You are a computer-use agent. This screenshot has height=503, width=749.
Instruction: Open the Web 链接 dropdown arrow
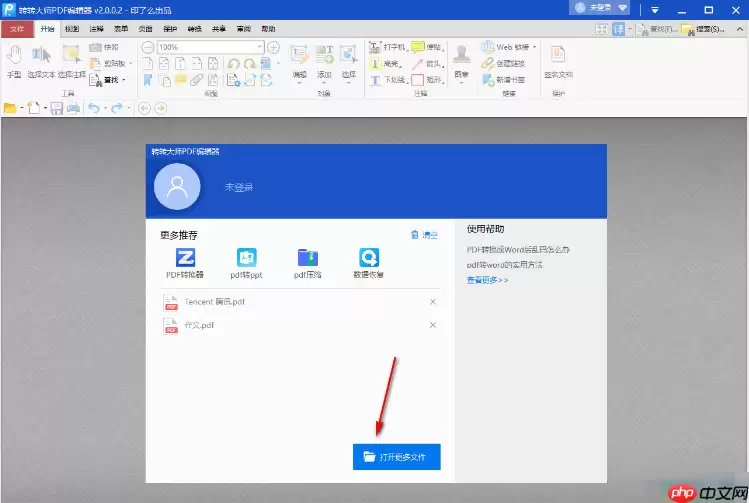click(x=534, y=47)
